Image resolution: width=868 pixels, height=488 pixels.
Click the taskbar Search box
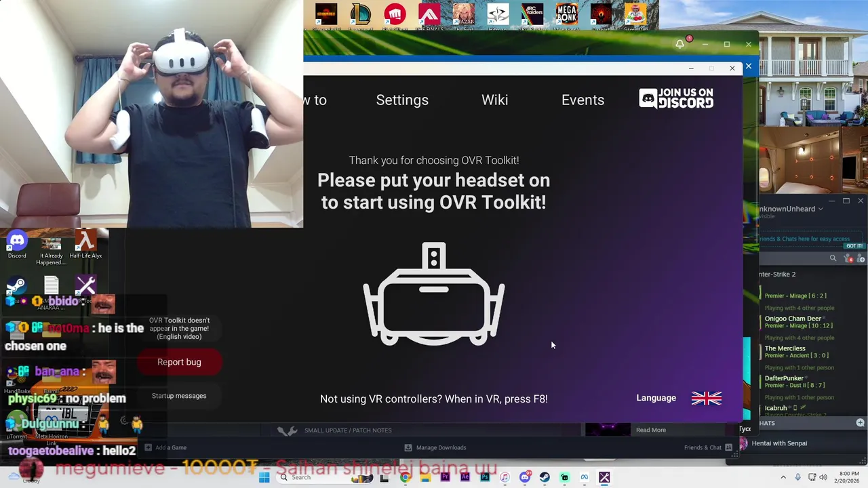click(x=324, y=477)
